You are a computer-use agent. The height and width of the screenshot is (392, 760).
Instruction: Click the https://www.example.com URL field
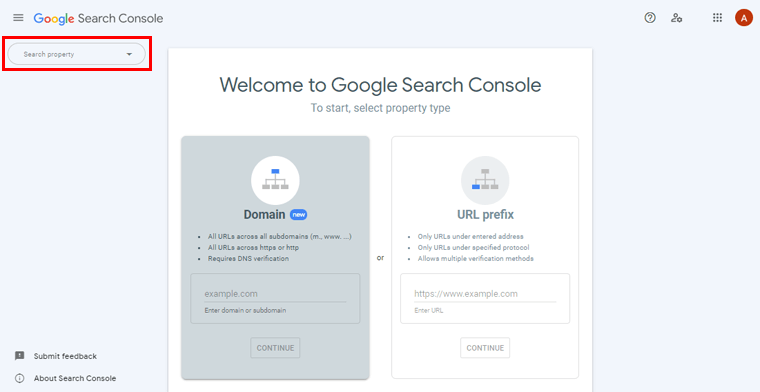point(485,294)
